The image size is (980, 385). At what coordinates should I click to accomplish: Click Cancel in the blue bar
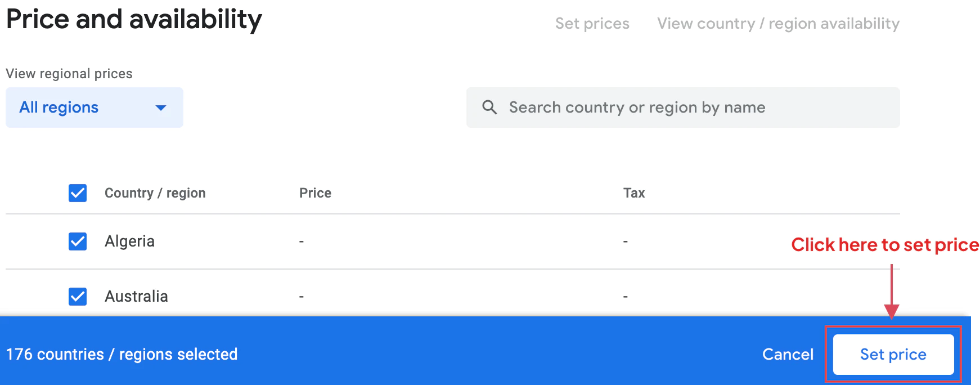tap(788, 354)
